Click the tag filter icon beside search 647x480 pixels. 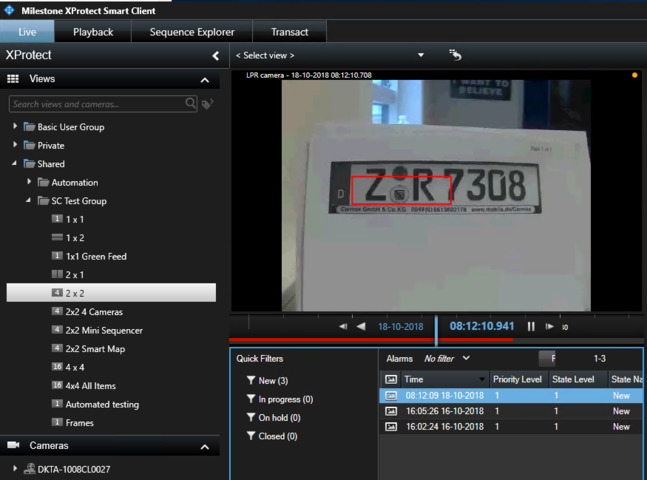pyautogui.click(x=208, y=103)
